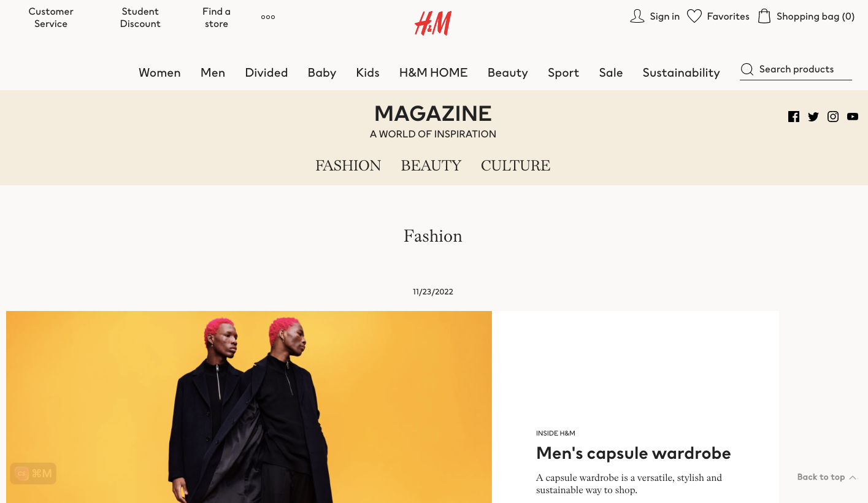
Task: Open the Student Discount link
Action: tap(140, 18)
